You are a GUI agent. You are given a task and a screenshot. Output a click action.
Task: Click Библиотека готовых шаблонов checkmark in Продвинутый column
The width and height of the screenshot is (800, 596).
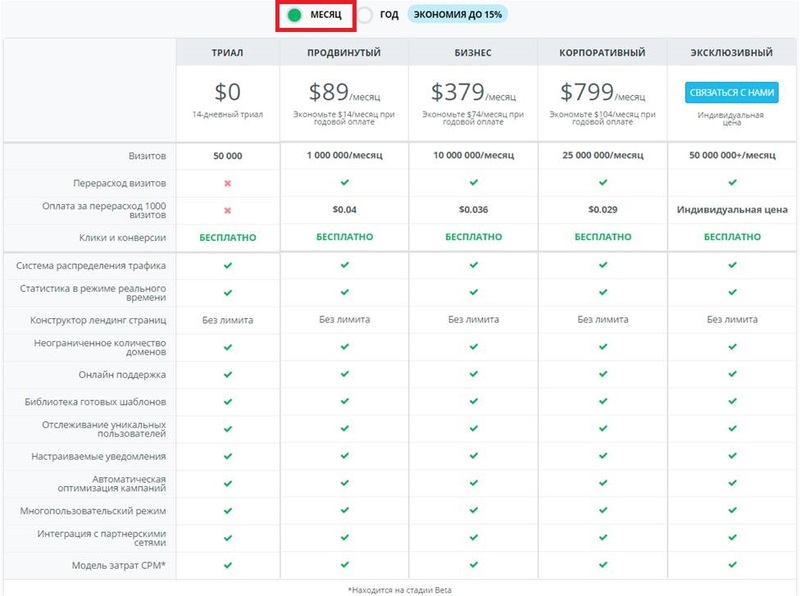tap(344, 401)
